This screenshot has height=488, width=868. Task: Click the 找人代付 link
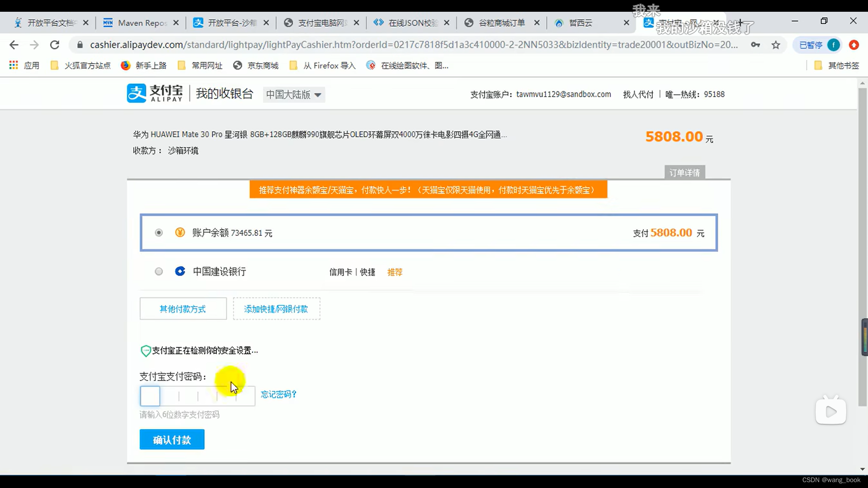click(638, 94)
